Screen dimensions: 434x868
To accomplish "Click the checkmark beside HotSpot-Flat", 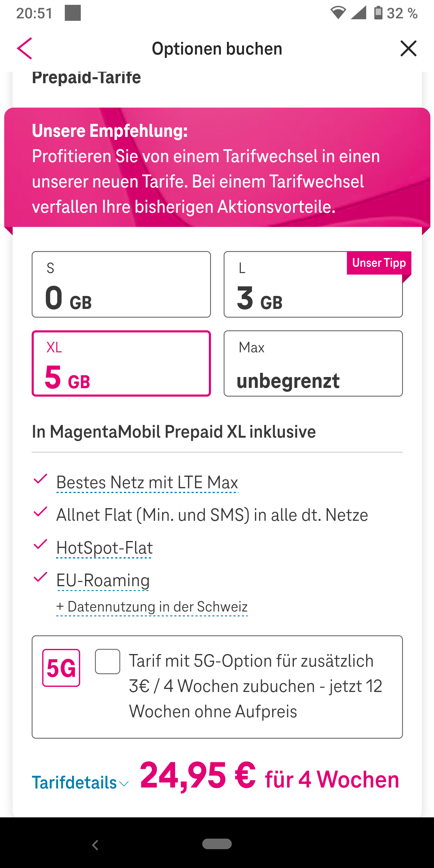I will [40, 545].
